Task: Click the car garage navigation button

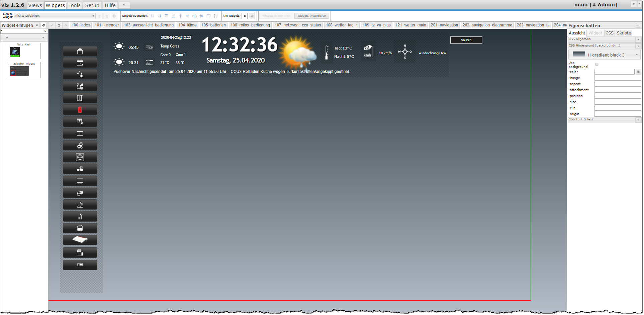Action: (x=80, y=252)
